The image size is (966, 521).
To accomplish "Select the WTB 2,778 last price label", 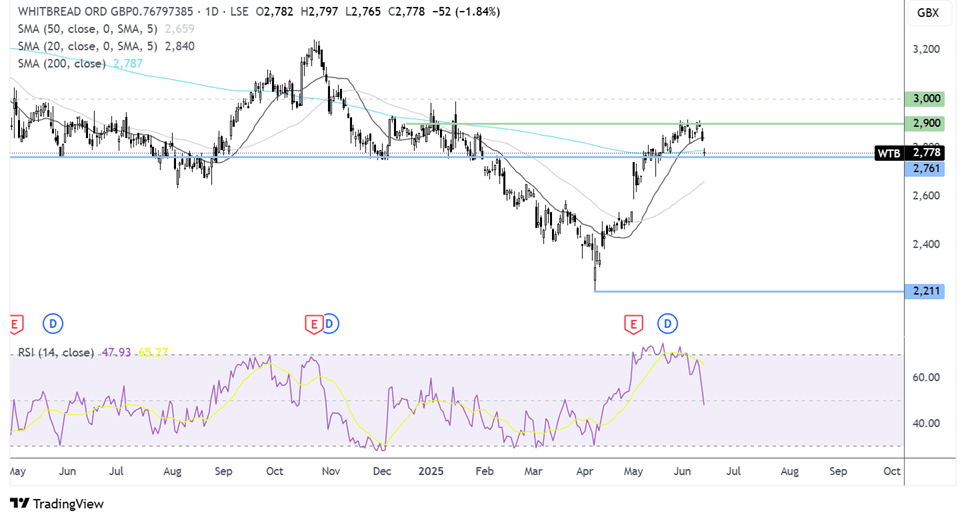I will tap(909, 153).
